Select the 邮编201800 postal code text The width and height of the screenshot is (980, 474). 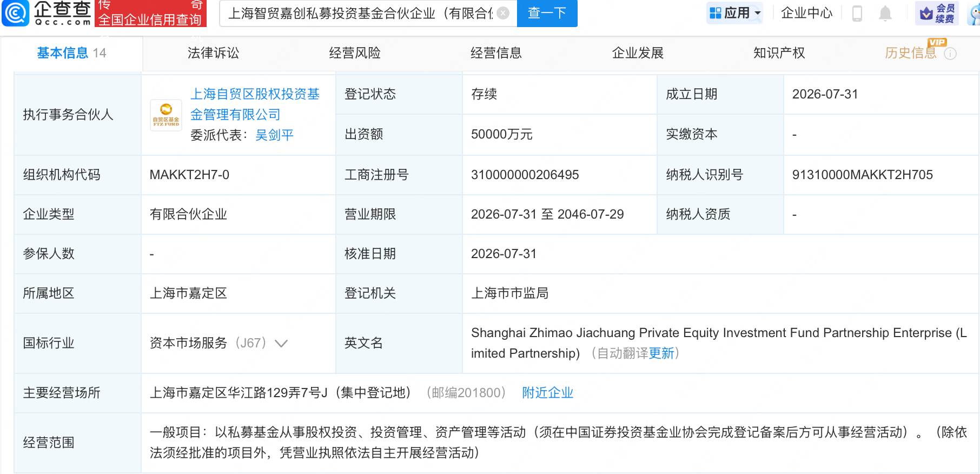pyautogui.click(x=466, y=393)
